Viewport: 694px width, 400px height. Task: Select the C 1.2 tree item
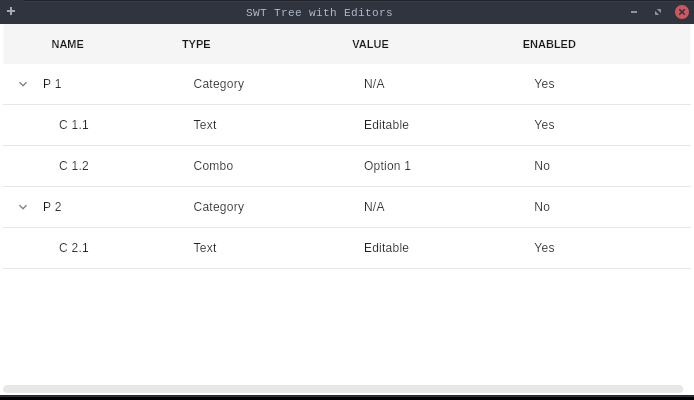tap(74, 166)
